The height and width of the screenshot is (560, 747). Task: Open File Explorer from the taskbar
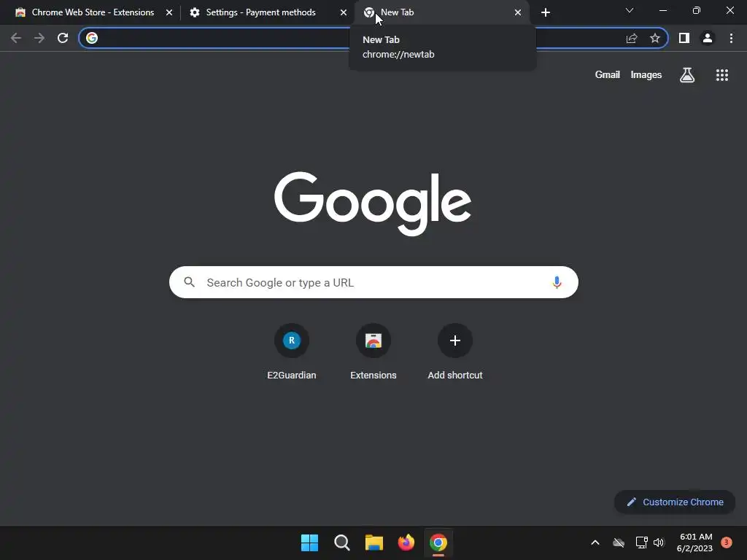tap(374, 542)
